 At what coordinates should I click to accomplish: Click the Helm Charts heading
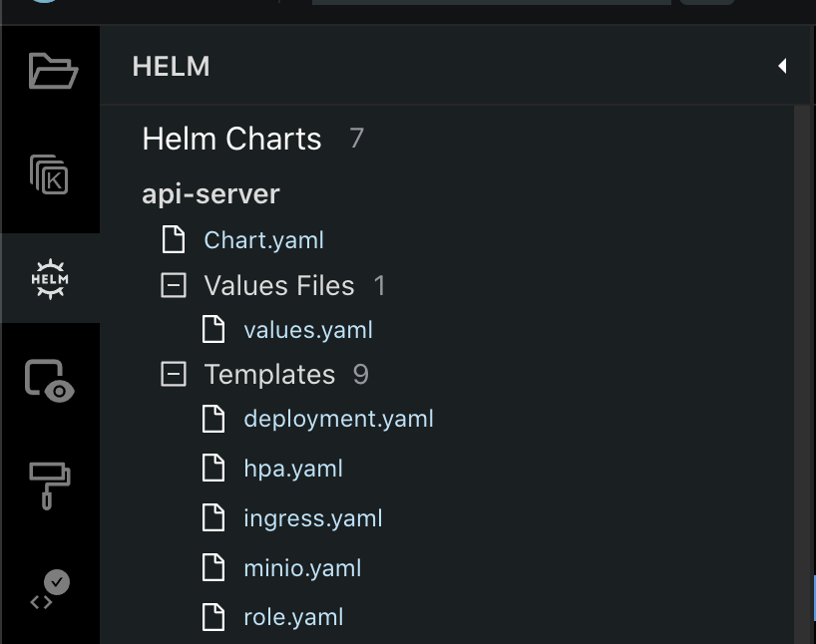pos(231,139)
